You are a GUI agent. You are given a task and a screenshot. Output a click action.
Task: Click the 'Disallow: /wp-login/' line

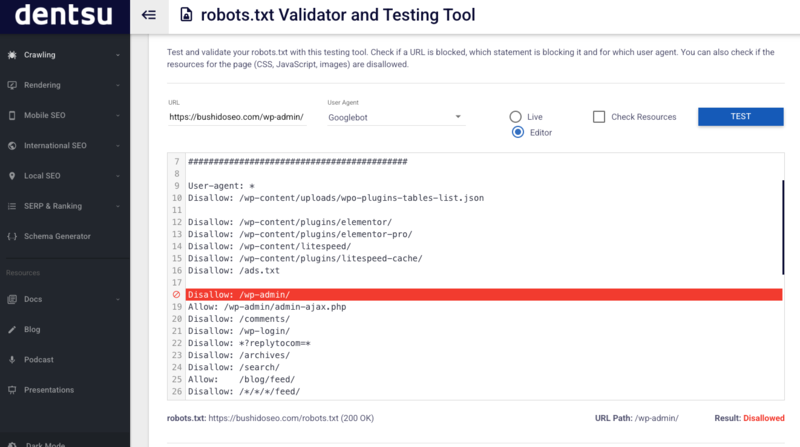point(239,331)
